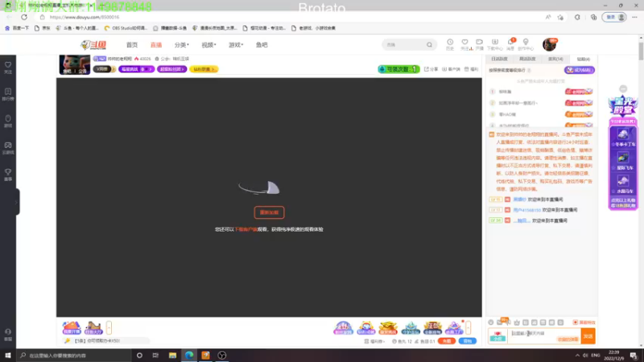644x362 pixels.
Task: Expand the gift bar chevron on right
Action: point(469,327)
